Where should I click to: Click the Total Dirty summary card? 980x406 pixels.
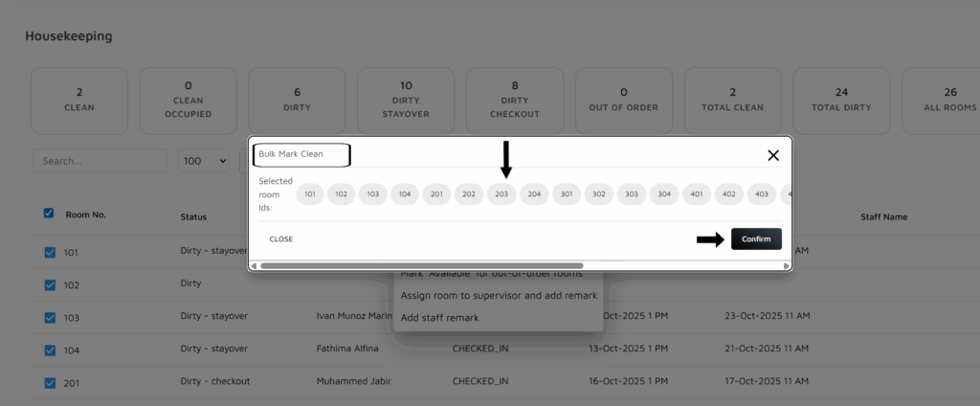point(841,101)
